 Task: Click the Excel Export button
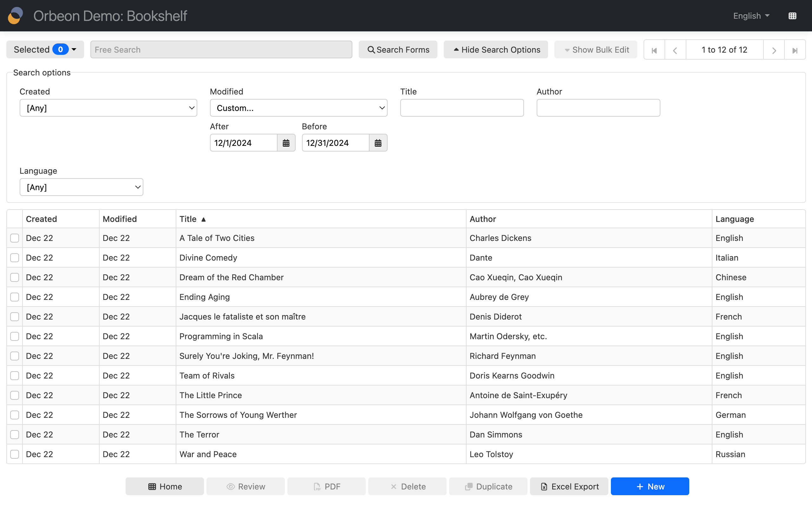pos(569,487)
